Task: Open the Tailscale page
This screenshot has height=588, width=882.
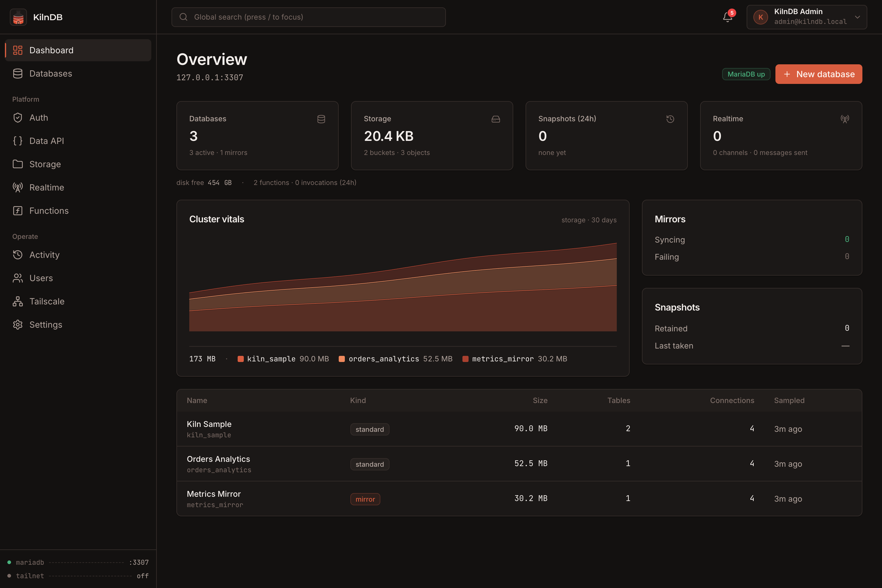Action: (x=78, y=301)
